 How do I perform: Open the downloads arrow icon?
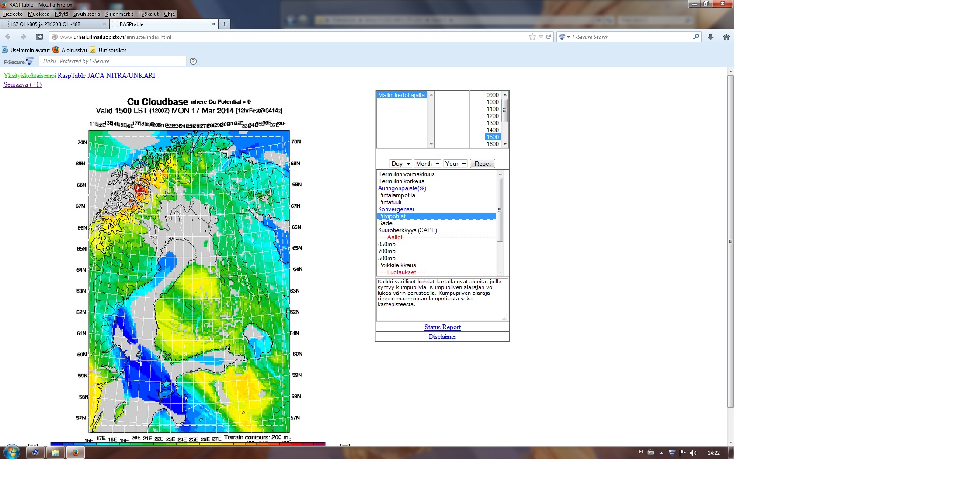point(711,37)
